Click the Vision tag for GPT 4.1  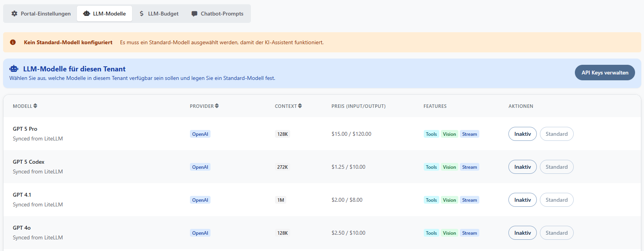coord(449,200)
